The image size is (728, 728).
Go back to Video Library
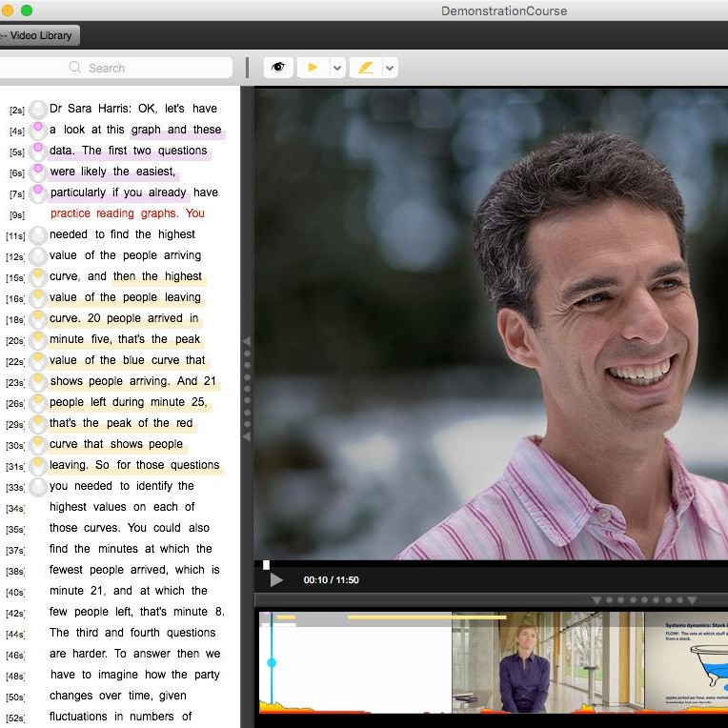[x=38, y=36]
